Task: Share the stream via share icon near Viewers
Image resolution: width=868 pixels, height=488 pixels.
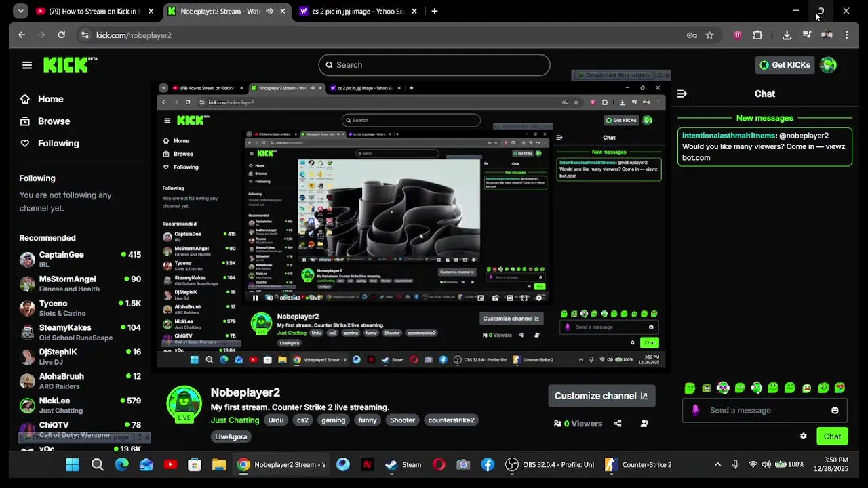Action: pos(618,424)
